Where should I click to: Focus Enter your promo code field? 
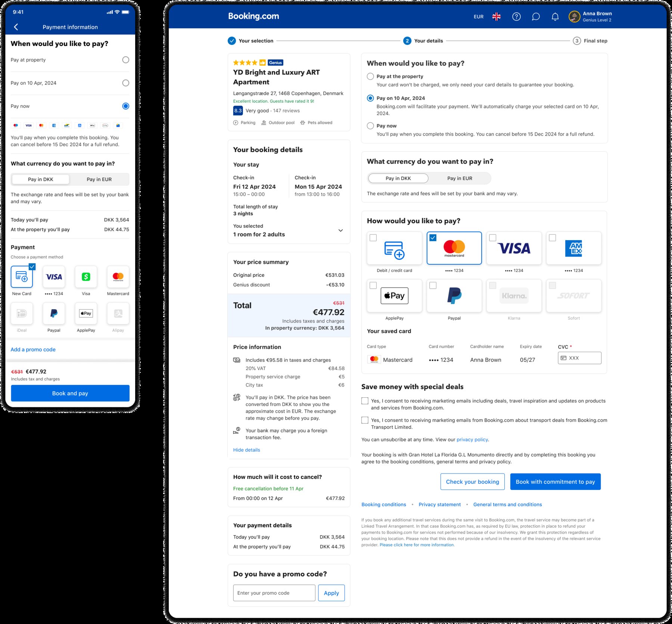point(274,593)
